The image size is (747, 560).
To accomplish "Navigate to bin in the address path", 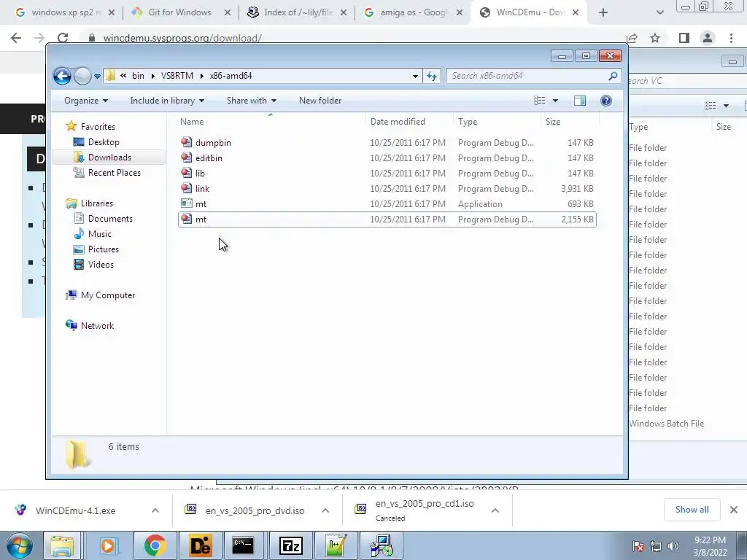I will [x=138, y=76].
